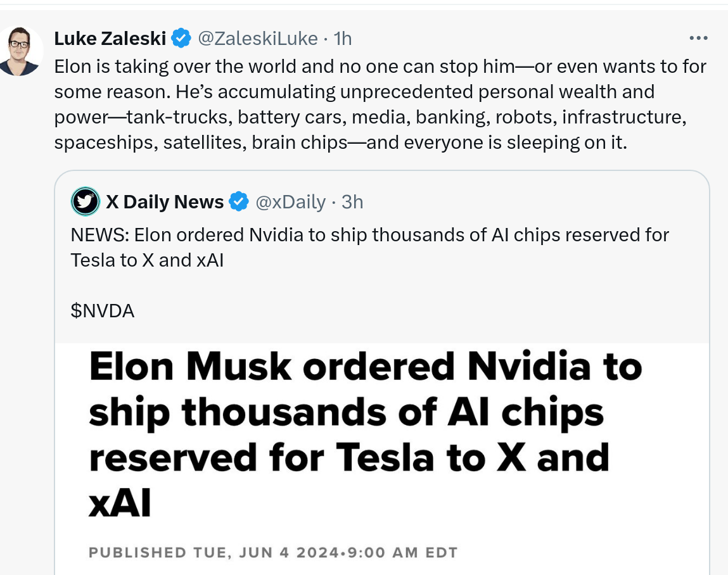Click Luke Zaleski's tweet body text
The image size is (728, 575).
pos(380,104)
